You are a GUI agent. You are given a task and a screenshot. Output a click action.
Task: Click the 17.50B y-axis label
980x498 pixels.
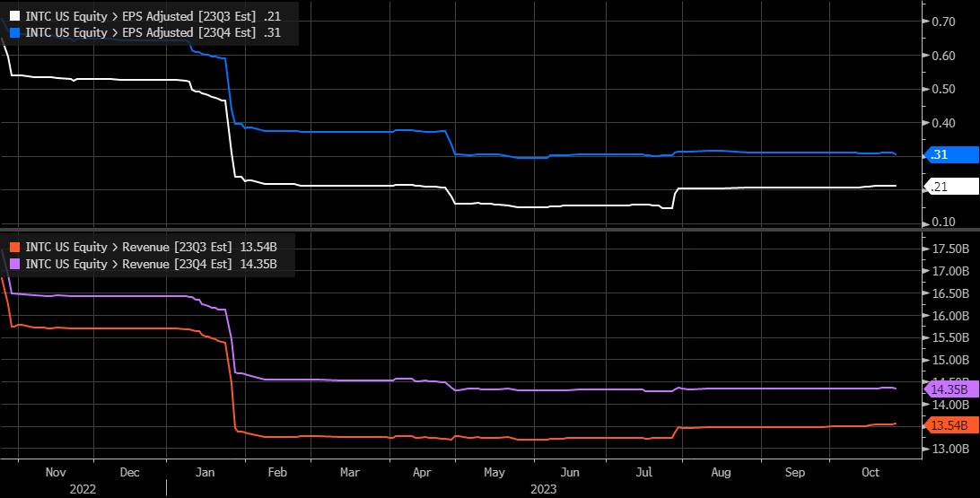(950, 249)
